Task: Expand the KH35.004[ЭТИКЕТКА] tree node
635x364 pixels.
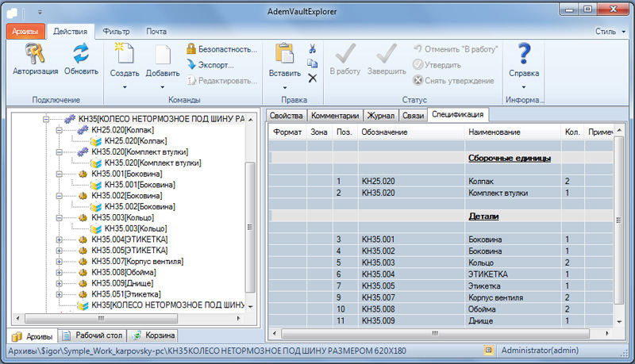Action: (x=60, y=239)
